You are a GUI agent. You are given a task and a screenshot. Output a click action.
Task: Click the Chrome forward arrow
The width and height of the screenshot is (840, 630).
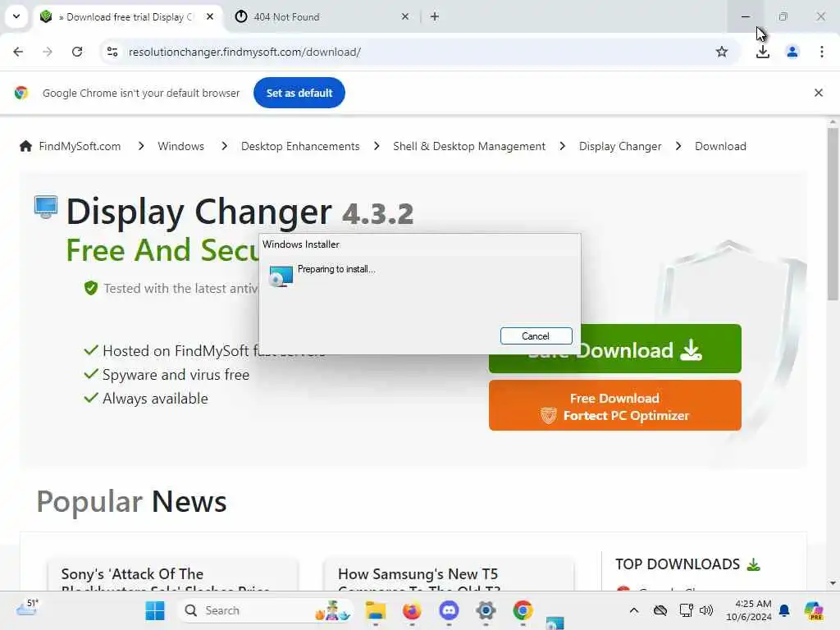(x=48, y=52)
